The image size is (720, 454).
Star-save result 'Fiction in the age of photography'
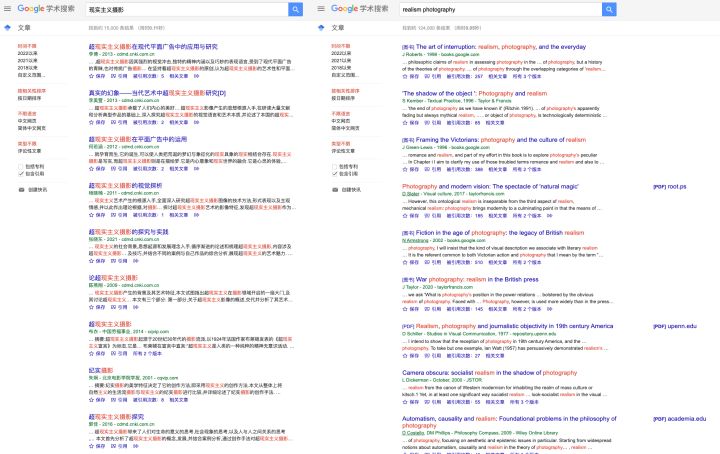click(x=405, y=263)
